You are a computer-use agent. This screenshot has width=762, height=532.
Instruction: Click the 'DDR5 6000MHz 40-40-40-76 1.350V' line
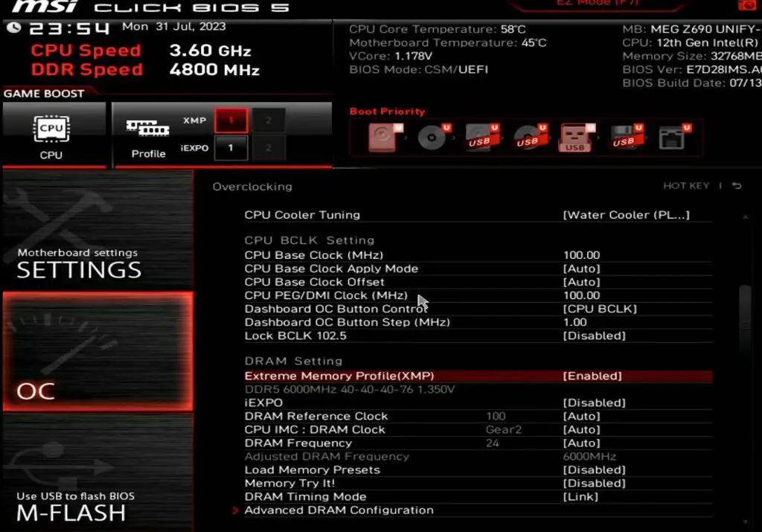350,389
